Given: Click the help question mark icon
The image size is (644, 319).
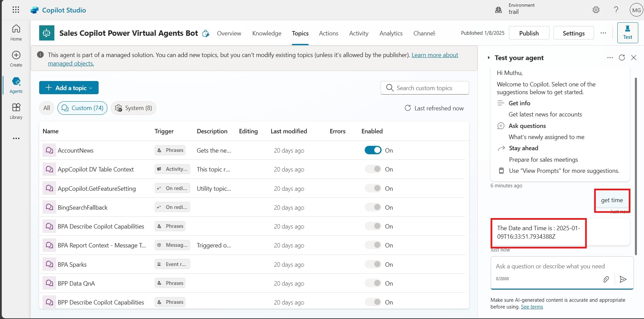Looking at the screenshot, I should (616, 10).
